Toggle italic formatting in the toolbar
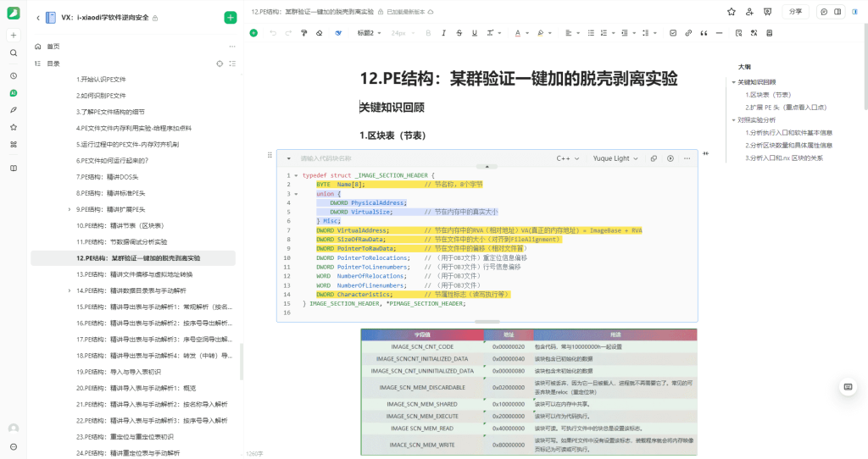868x459 pixels. [444, 33]
